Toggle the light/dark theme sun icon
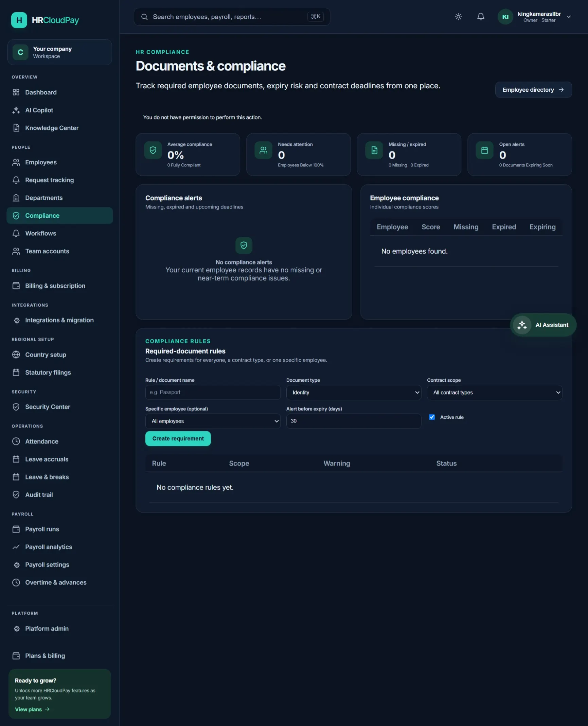This screenshot has width=588, height=726. (458, 17)
